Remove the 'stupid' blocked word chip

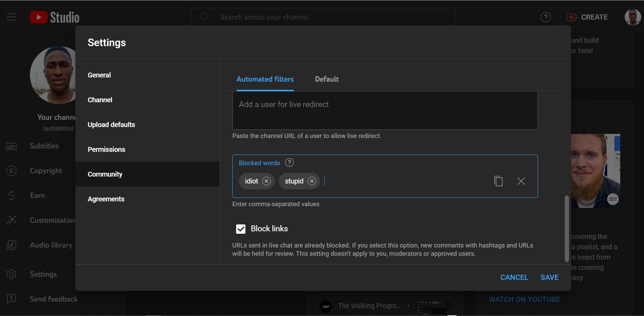coord(312,181)
